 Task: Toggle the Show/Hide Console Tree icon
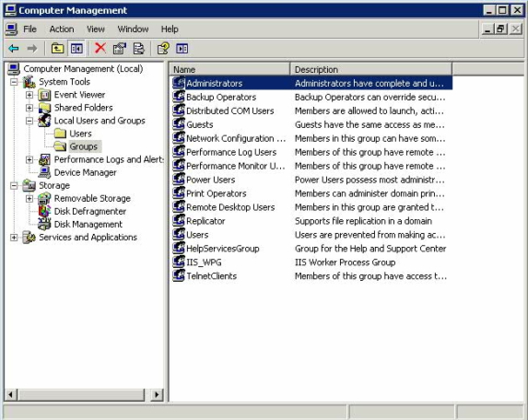(x=76, y=49)
